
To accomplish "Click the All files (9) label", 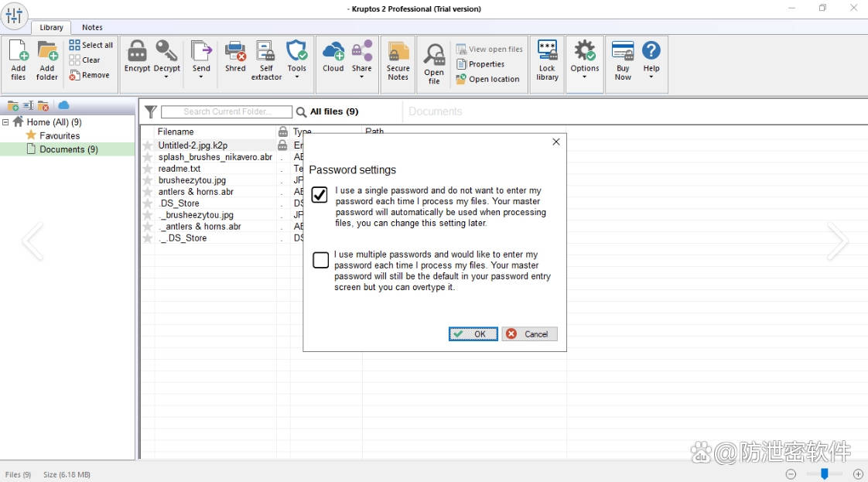I will pos(334,111).
